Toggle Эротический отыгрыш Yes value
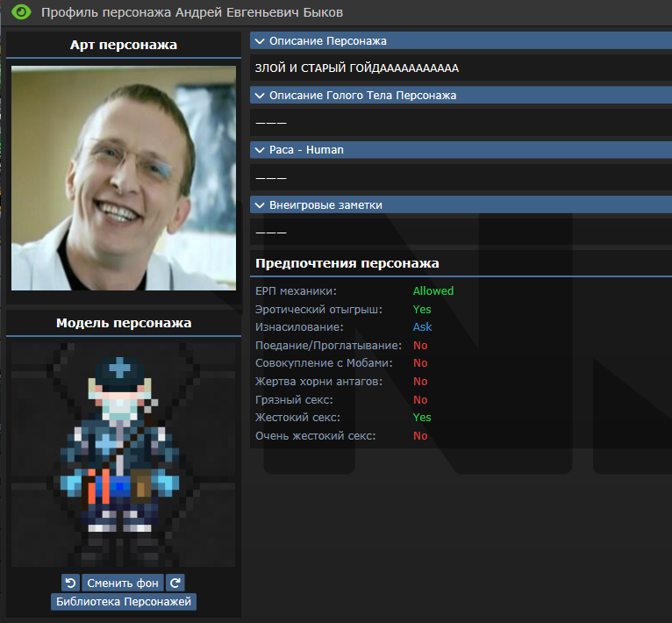672x623 pixels. 422,310
